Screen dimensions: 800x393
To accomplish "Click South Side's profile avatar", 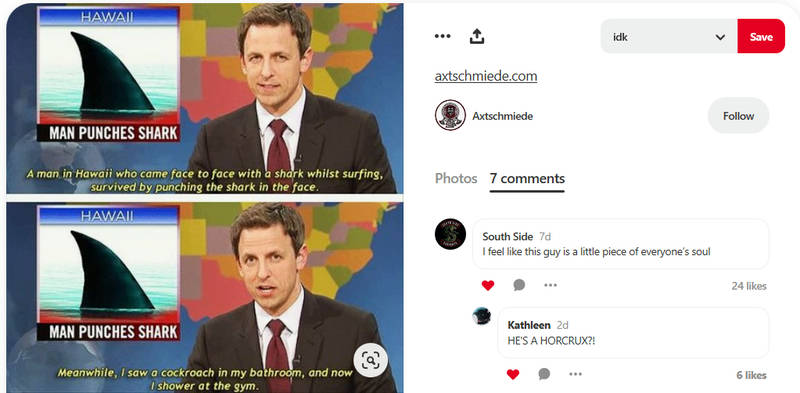I will tap(450, 234).
